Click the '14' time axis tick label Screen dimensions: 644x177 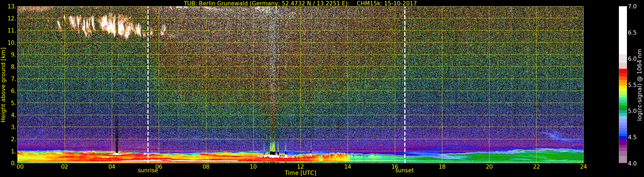(x=347, y=167)
